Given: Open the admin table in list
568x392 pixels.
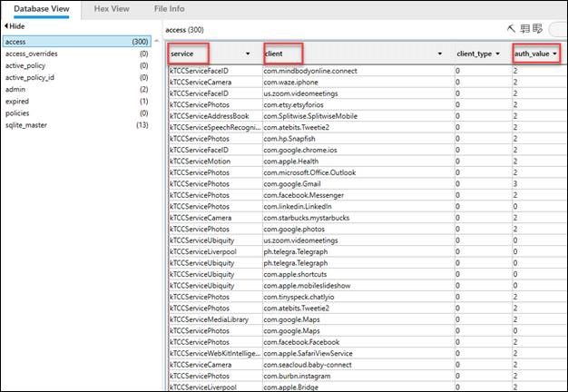Looking at the screenshot, I should [15, 89].
